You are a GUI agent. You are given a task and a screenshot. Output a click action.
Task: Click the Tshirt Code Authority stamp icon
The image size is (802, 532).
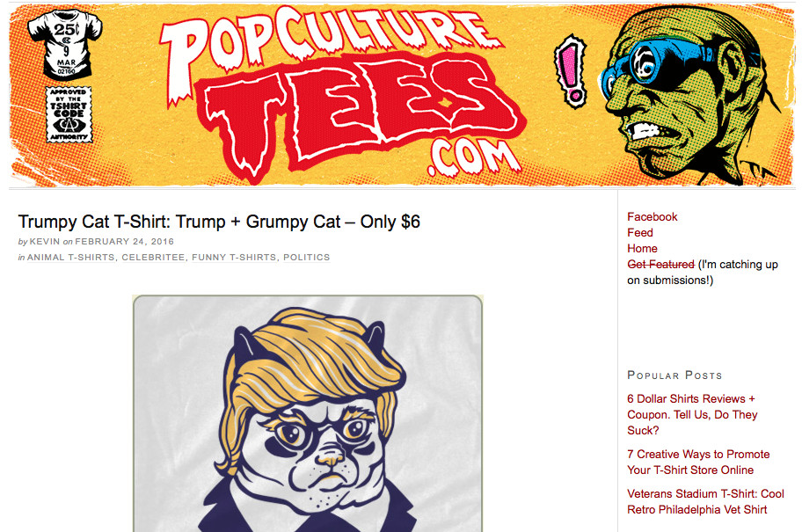69,114
